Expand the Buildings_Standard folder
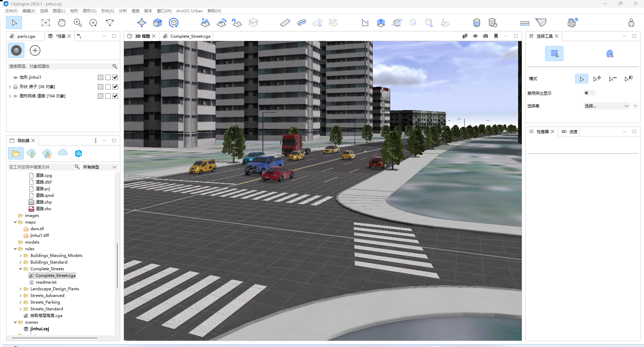Viewport: 644px width, 347px height. 21,262
